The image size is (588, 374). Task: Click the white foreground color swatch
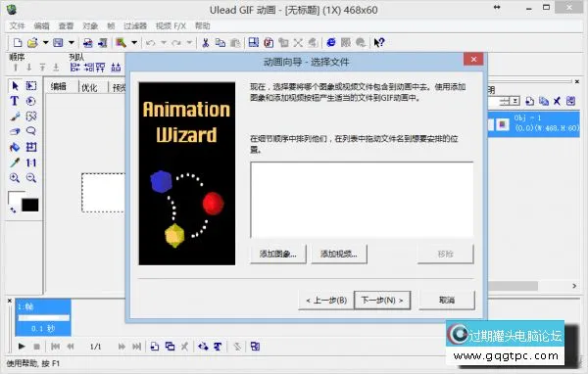coord(15,197)
